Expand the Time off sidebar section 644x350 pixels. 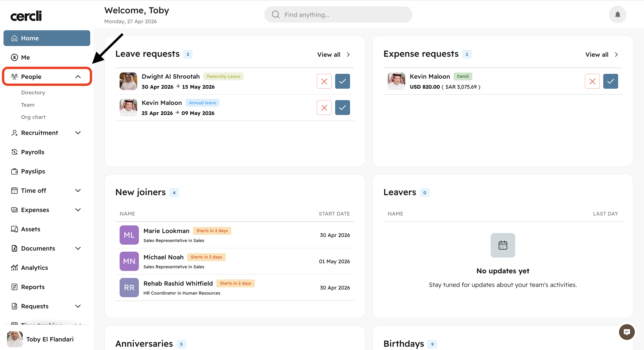pos(78,191)
